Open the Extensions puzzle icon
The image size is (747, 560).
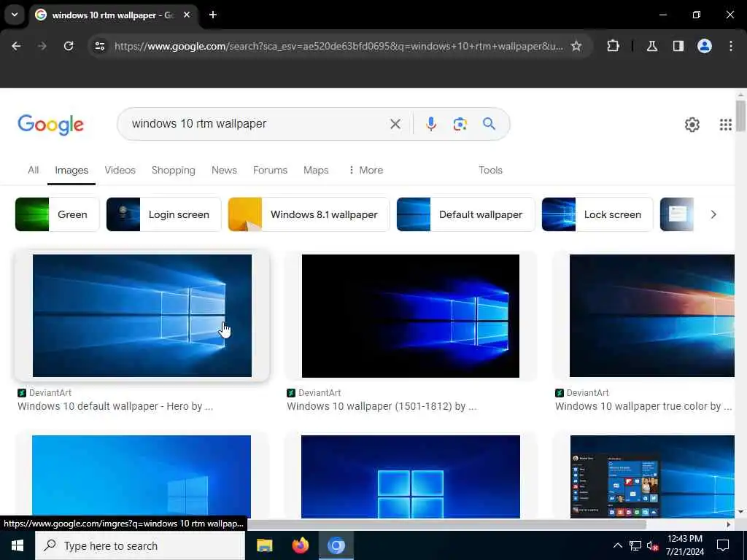click(x=613, y=46)
